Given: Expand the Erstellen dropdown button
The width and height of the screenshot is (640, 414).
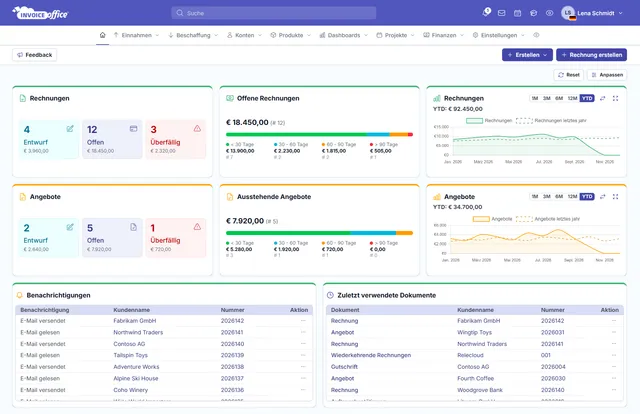Looking at the screenshot, I should (527, 55).
